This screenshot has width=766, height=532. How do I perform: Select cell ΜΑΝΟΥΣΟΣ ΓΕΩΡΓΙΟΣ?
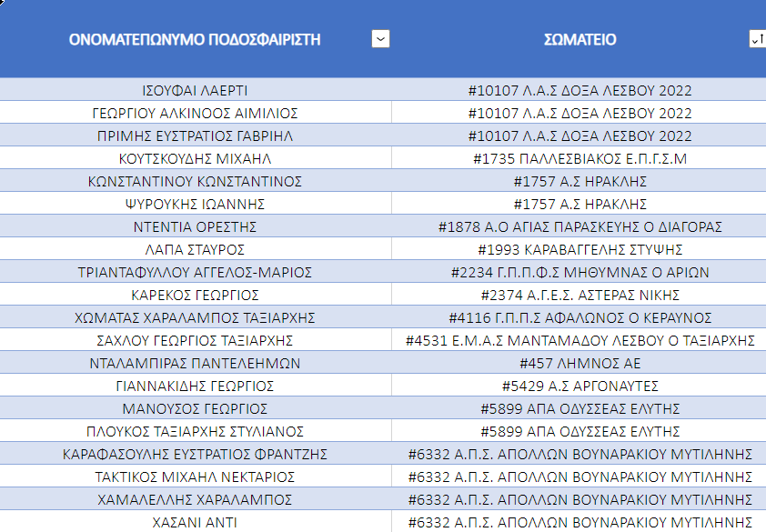click(x=196, y=407)
